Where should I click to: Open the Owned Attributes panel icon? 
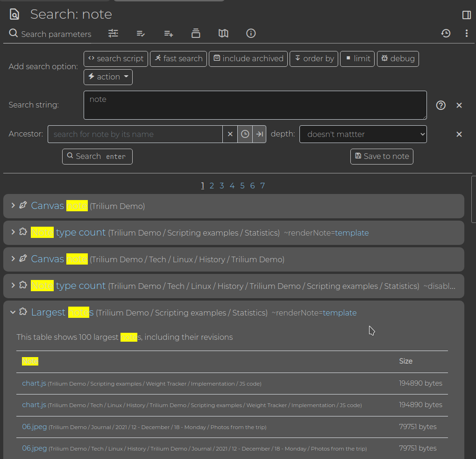pos(141,33)
